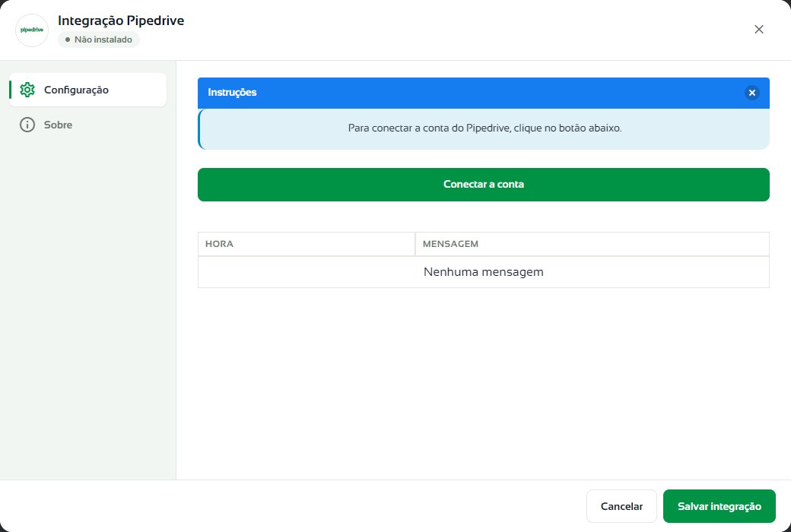Dismiss the Instruções banner
This screenshot has height=532, width=791.
[x=751, y=93]
